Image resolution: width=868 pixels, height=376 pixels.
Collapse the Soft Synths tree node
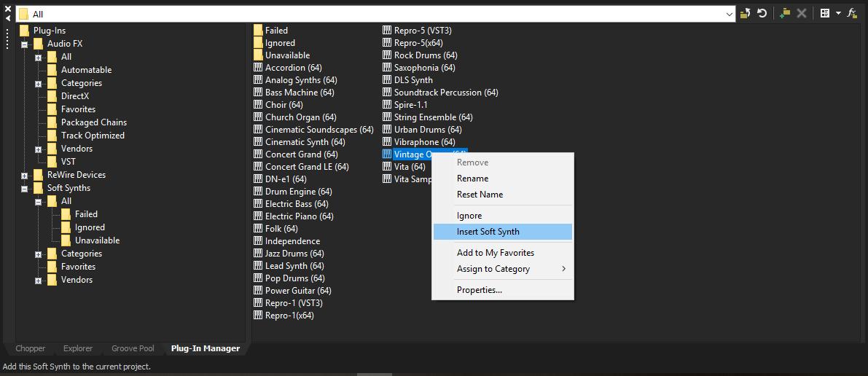[24, 188]
